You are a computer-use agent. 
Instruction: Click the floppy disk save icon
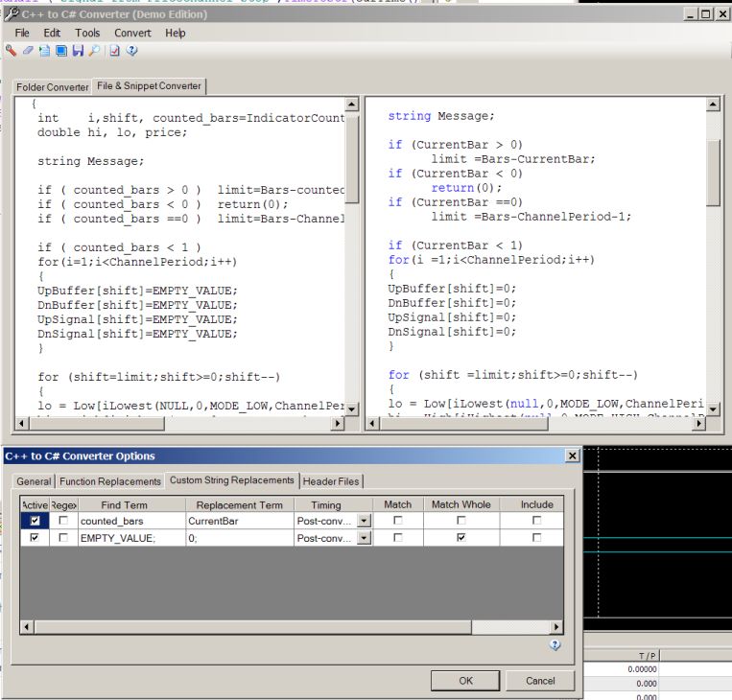tap(78, 51)
